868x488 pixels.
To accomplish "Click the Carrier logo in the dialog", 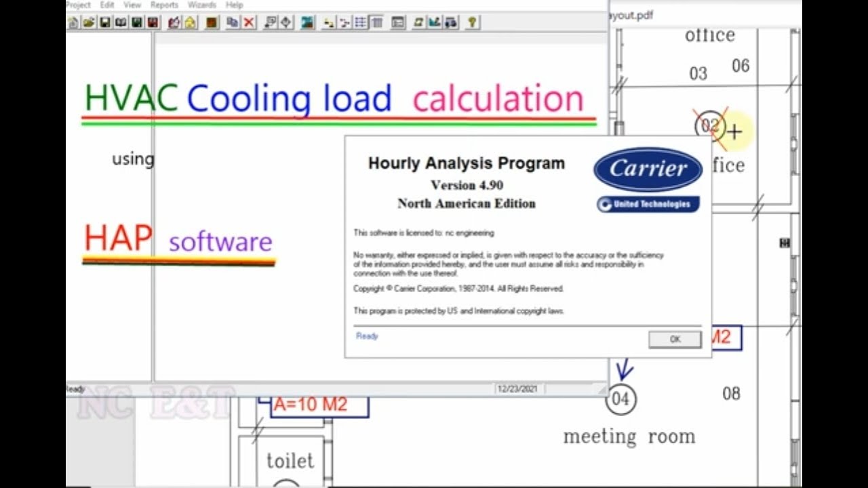I will (648, 169).
